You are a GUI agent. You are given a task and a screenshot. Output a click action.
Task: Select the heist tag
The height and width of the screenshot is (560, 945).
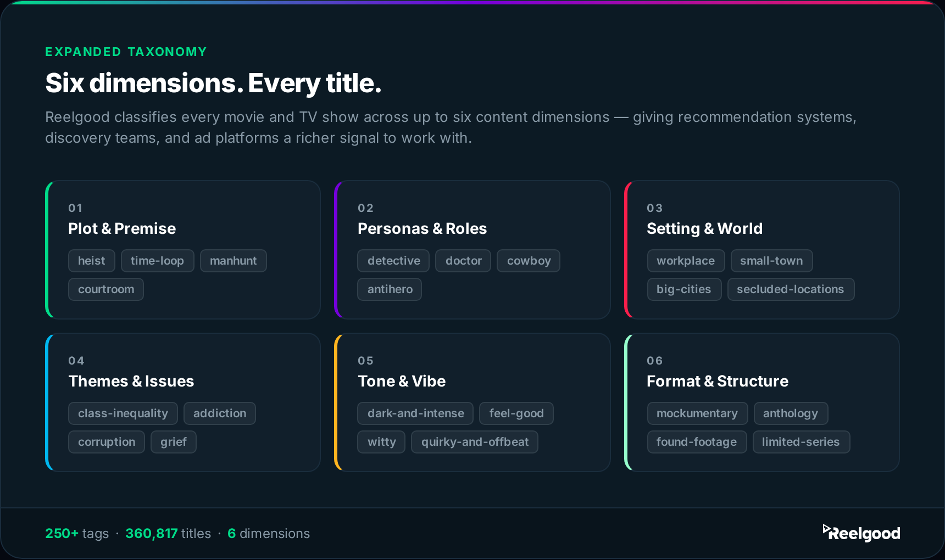92,261
